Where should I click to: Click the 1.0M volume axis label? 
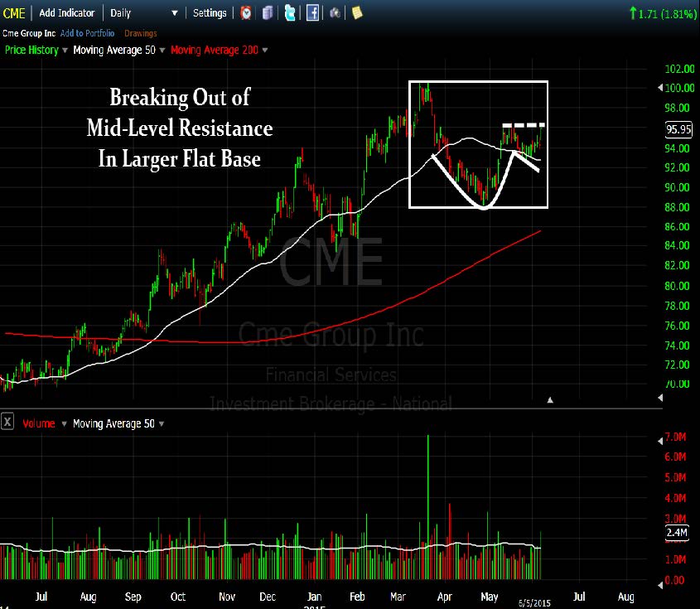[x=675, y=559]
